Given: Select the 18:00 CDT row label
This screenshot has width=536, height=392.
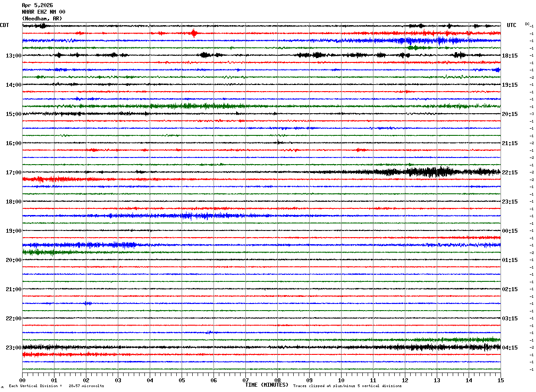Looking at the screenshot, I should coord(14,202).
